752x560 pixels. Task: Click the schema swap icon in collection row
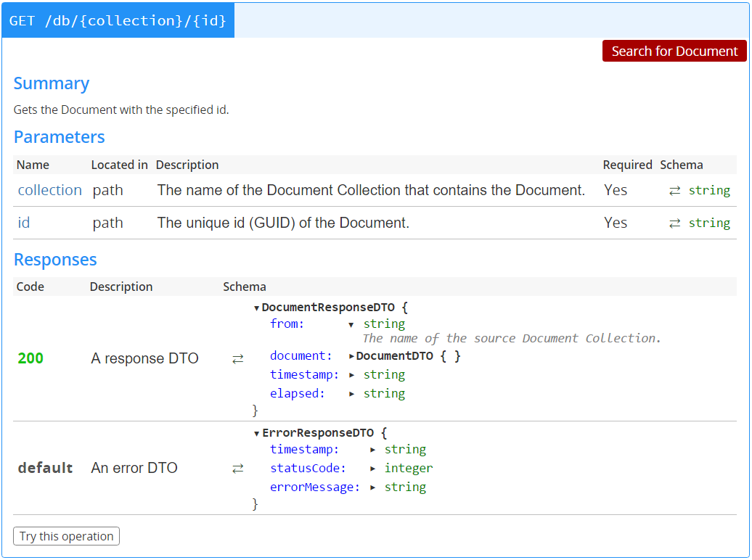click(674, 191)
